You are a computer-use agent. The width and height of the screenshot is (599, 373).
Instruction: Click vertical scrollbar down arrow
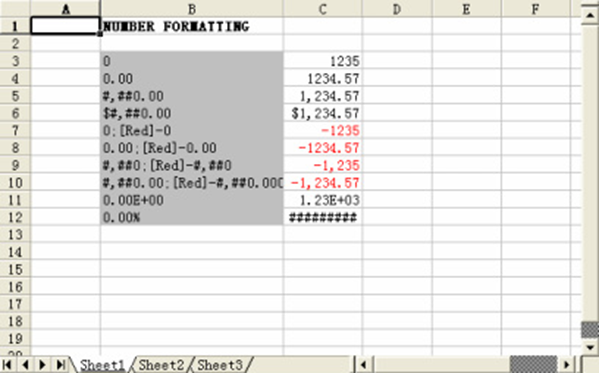pos(590,347)
